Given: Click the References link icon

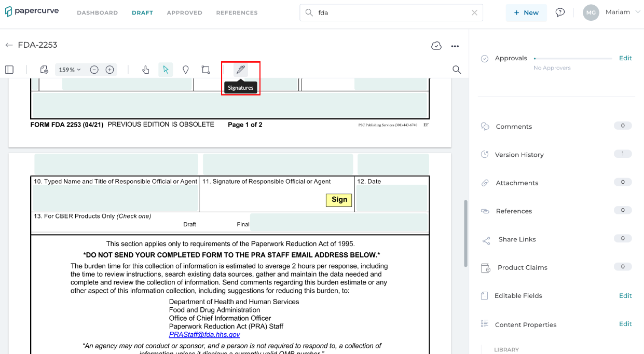Looking at the screenshot, I should [485, 211].
